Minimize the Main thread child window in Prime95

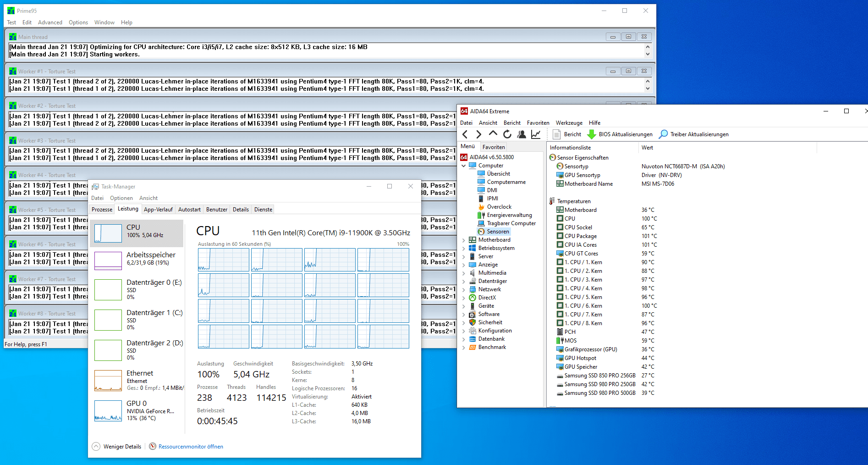(x=613, y=37)
